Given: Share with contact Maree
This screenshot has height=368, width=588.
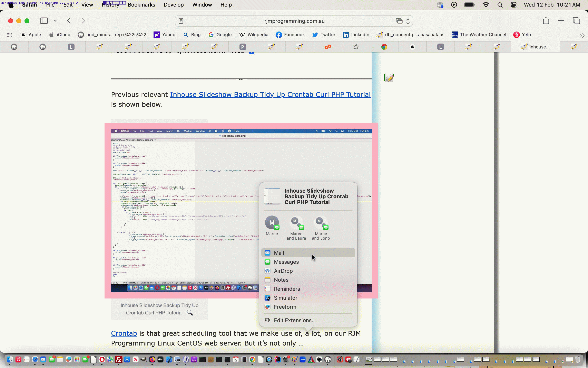Looking at the screenshot, I should point(272,226).
